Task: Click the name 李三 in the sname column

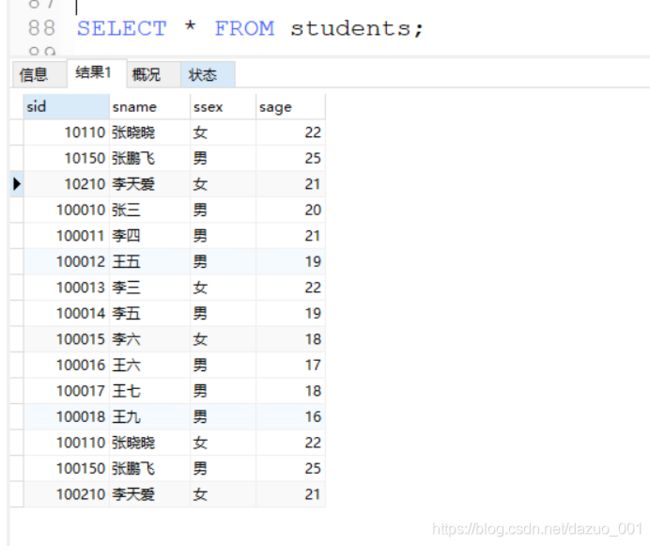Action: pos(126,287)
